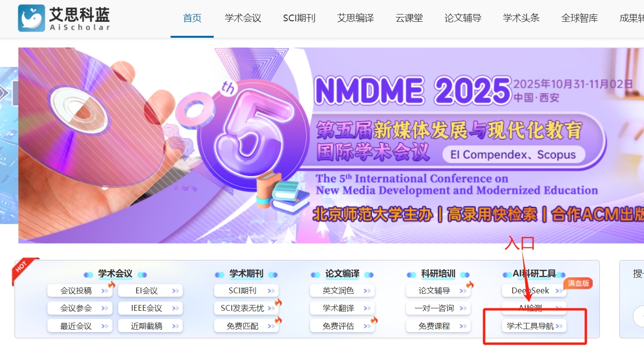Click the double-chevron arrows on 会议参会
Image resolution: width=644 pixels, height=349 pixels.
(105, 308)
